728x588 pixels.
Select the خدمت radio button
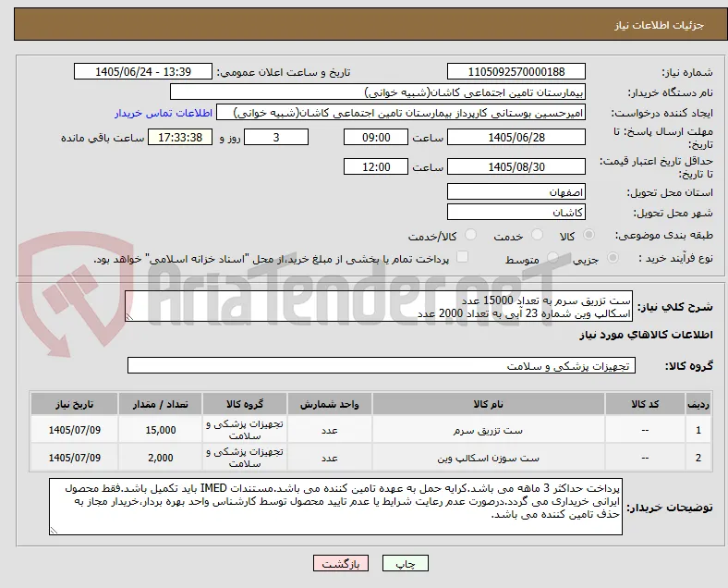537,235
